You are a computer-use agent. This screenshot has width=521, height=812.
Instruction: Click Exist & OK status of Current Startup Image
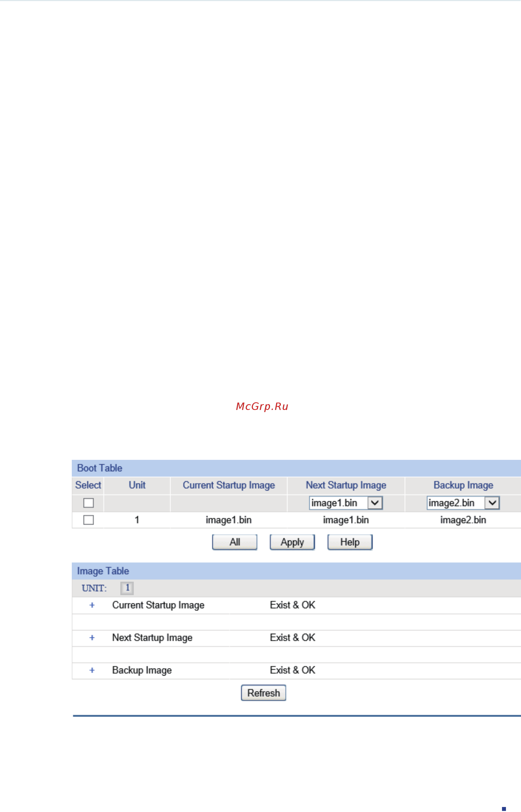tap(293, 605)
